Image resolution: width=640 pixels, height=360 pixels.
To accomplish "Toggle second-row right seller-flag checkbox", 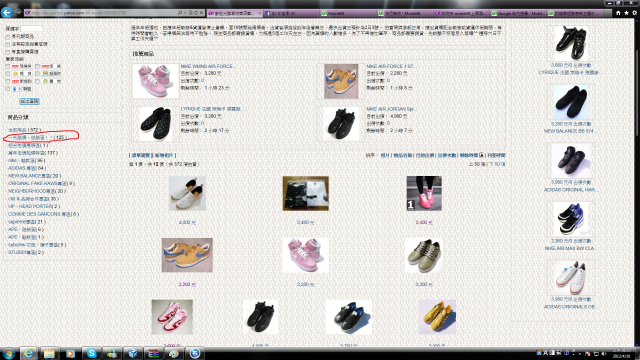I will [x=38, y=73].
